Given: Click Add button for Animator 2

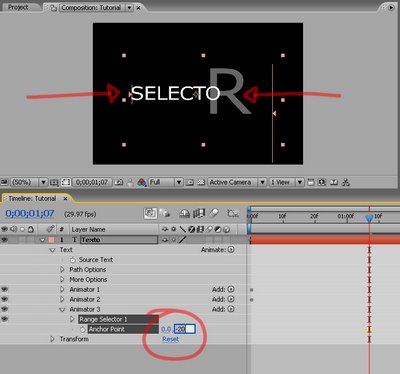Looking at the screenshot, I should [x=231, y=299].
